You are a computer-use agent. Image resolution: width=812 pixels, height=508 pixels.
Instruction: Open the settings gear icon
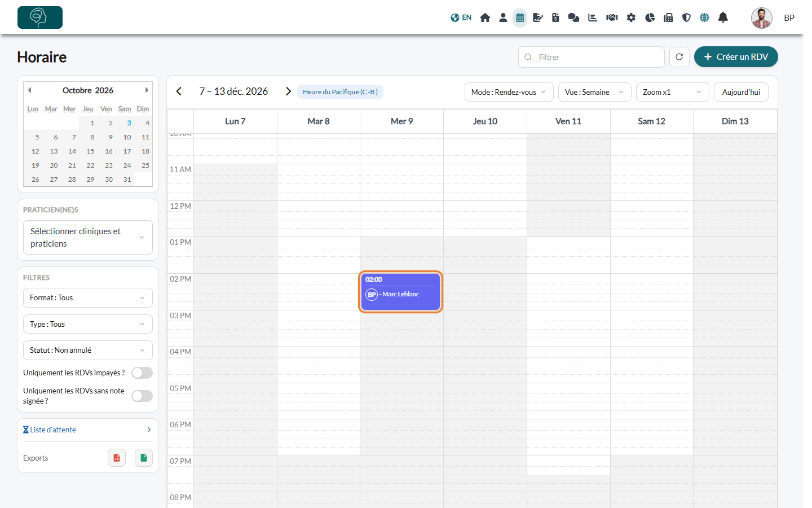click(631, 17)
